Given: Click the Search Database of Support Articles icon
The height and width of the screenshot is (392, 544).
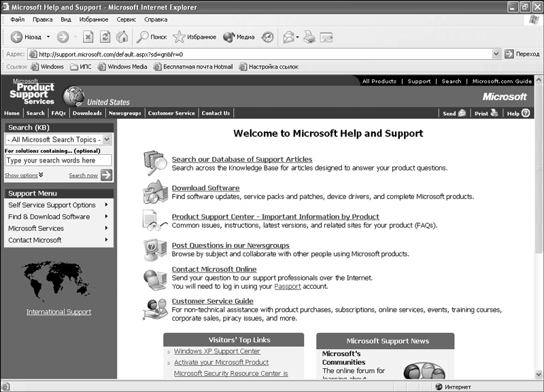Looking at the screenshot, I should click(155, 163).
